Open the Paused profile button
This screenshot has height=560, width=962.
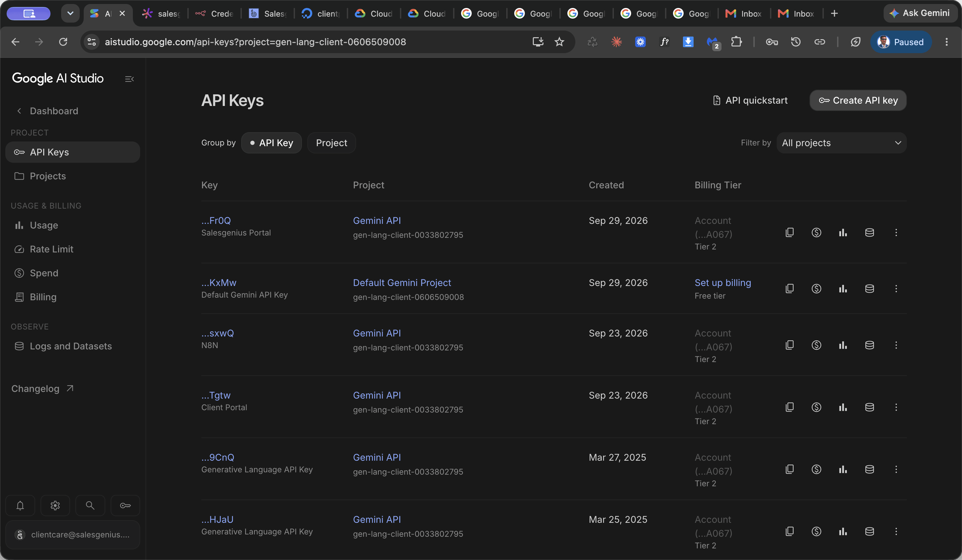pyautogui.click(x=900, y=42)
